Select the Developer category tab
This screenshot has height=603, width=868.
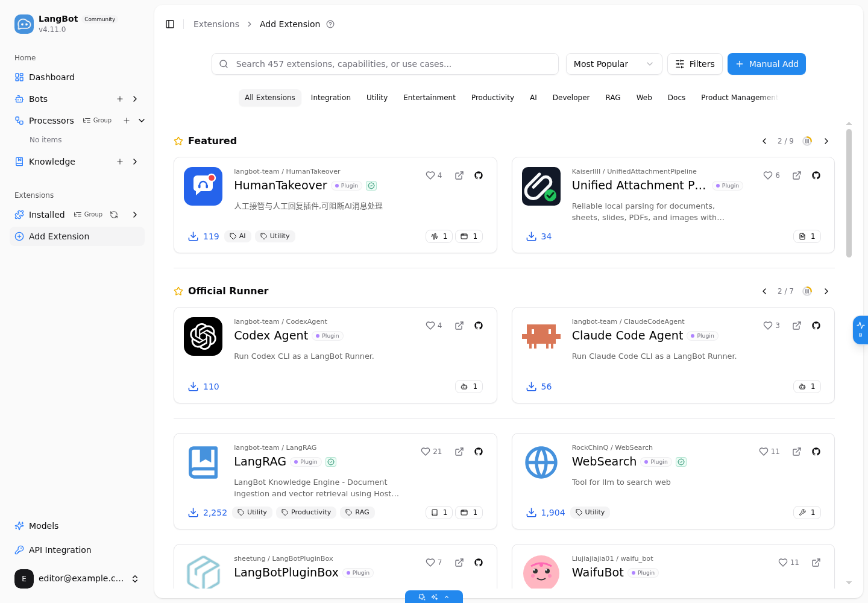click(x=571, y=98)
